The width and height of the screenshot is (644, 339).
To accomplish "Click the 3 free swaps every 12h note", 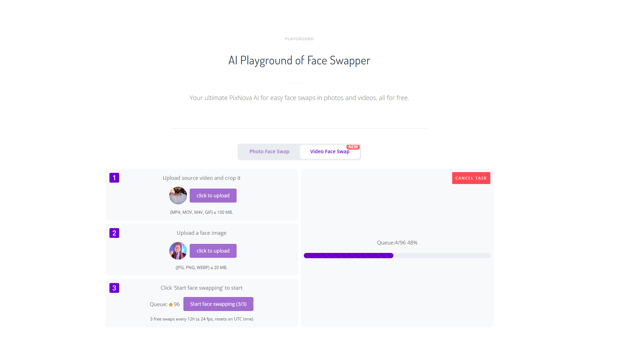I will click(202, 319).
